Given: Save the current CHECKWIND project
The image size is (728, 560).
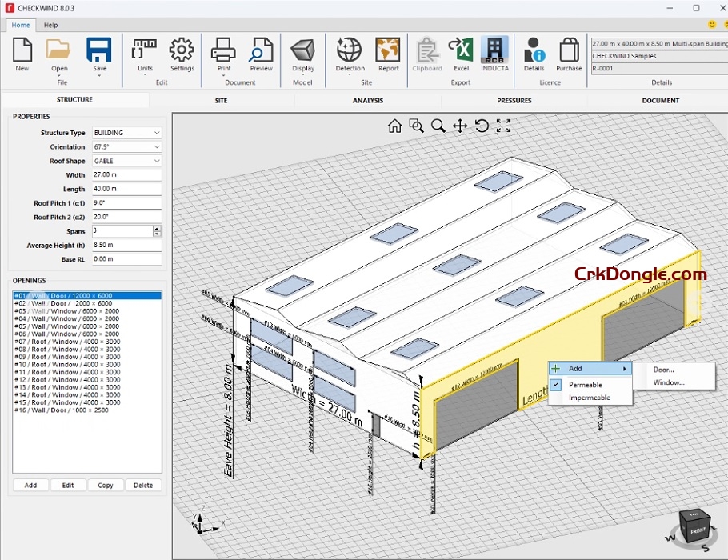Looking at the screenshot, I should coord(98,52).
